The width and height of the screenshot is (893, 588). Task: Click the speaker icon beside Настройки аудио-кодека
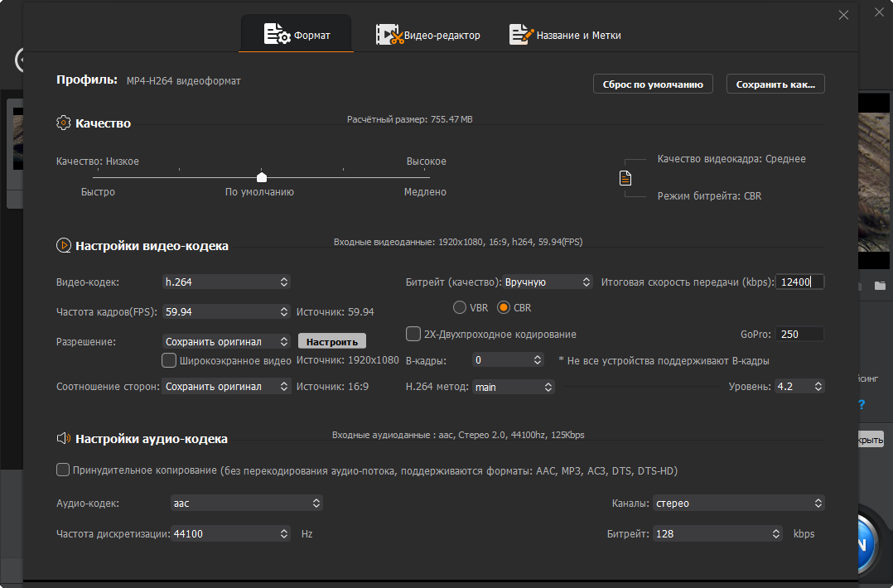click(63, 438)
